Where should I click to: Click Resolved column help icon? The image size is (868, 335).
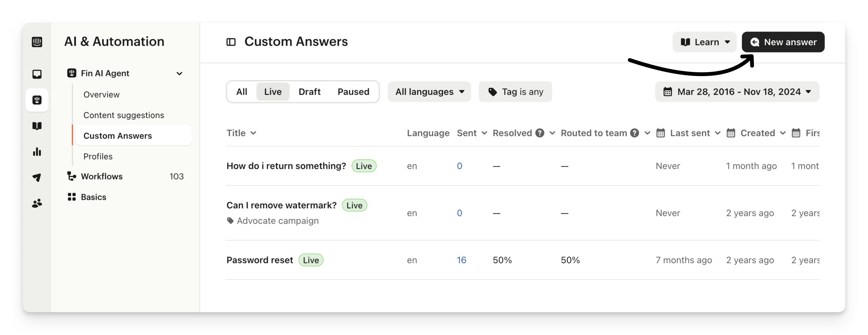point(540,133)
